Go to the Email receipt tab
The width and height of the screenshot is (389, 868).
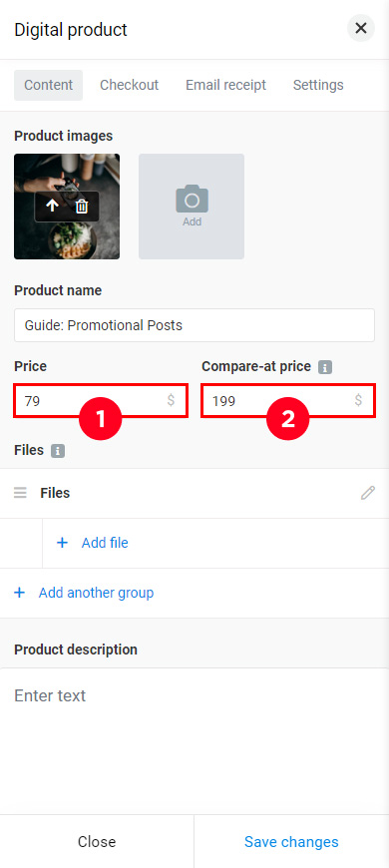click(x=225, y=85)
